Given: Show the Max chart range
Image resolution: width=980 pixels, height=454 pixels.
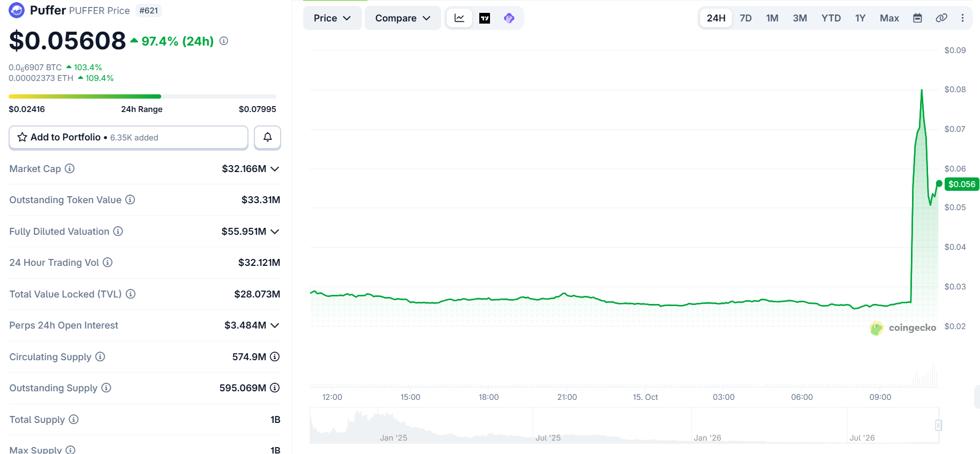Looking at the screenshot, I should [889, 18].
